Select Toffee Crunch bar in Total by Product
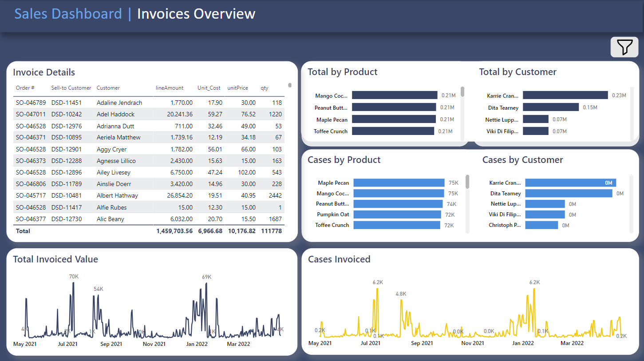Viewport: 644px width, 361px height. (x=393, y=131)
